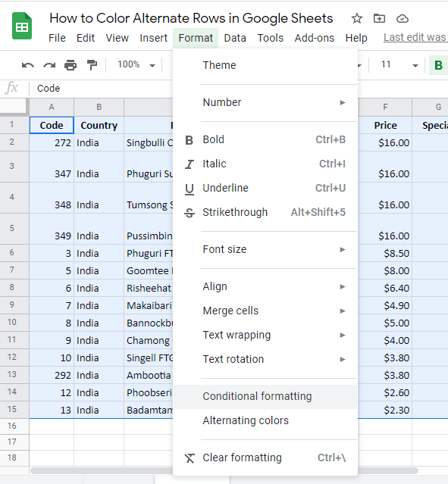
Task: Open the View menu
Action: tap(117, 38)
